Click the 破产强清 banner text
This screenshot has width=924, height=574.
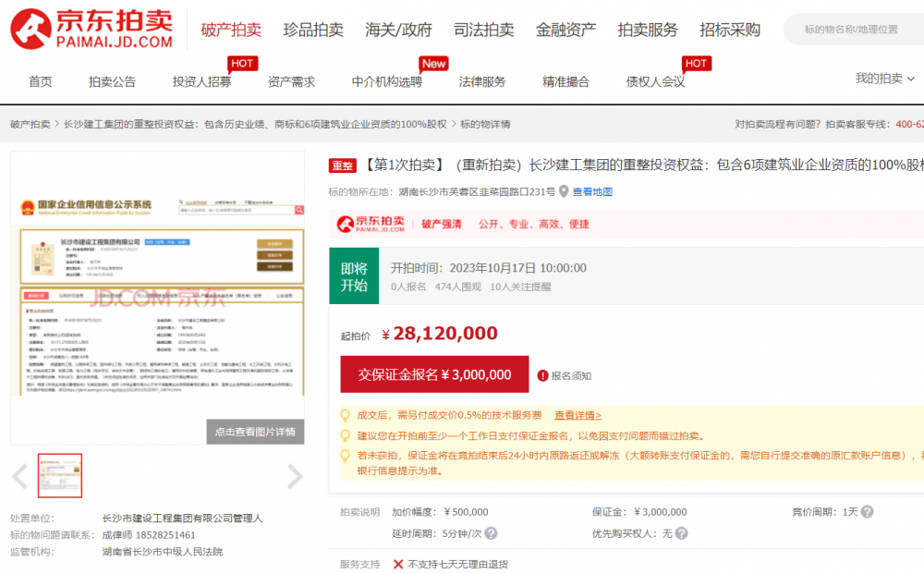[442, 225]
